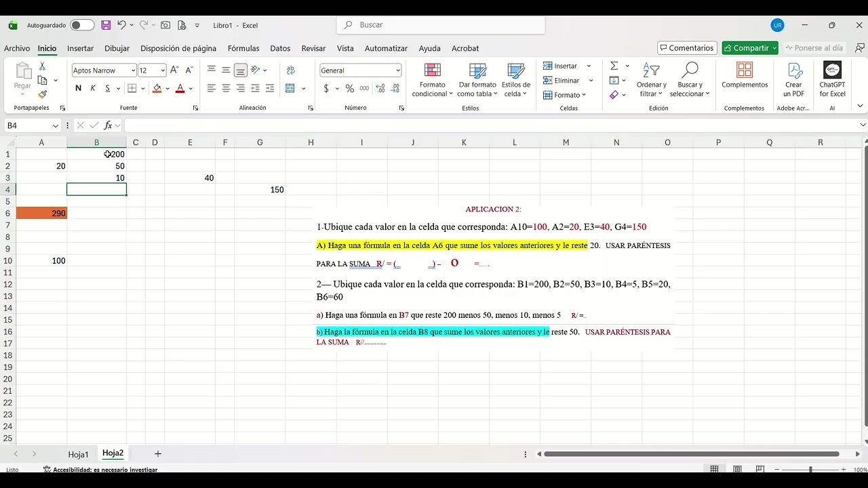The height and width of the screenshot is (488, 868).
Task: Add a new sheet with plus button
Action: point(158,453)
